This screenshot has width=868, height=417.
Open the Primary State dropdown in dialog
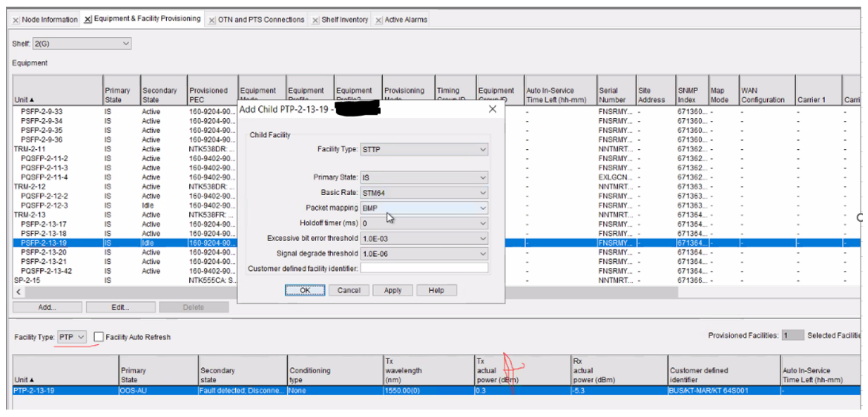coord(424,178)
